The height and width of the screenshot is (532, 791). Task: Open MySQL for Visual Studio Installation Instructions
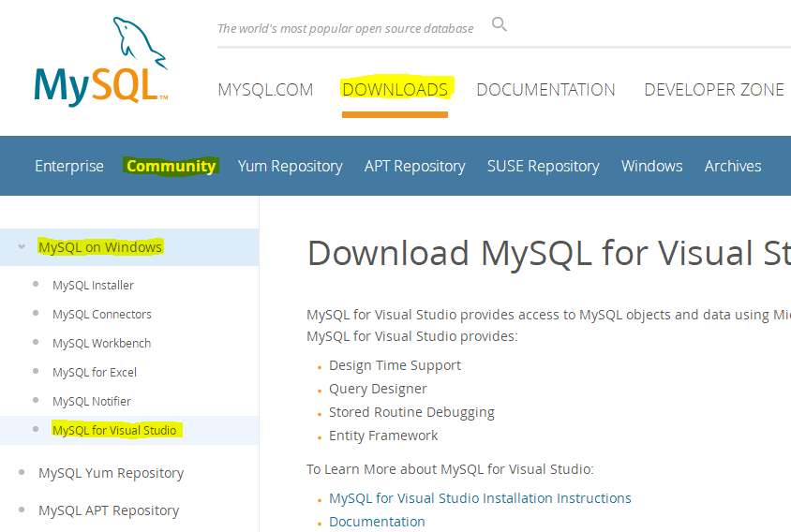coord(480,498)
